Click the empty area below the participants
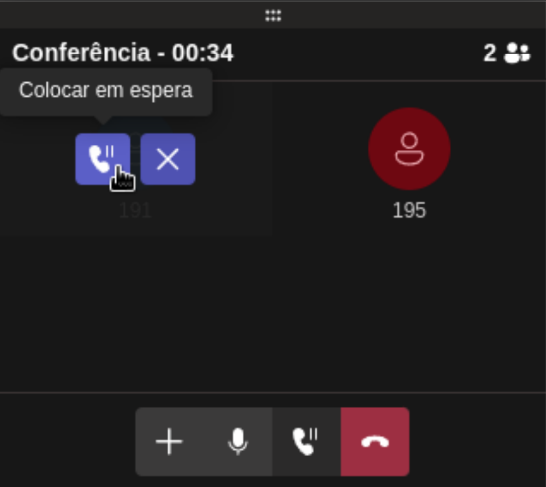546x487 pixels. click(273, 313)
